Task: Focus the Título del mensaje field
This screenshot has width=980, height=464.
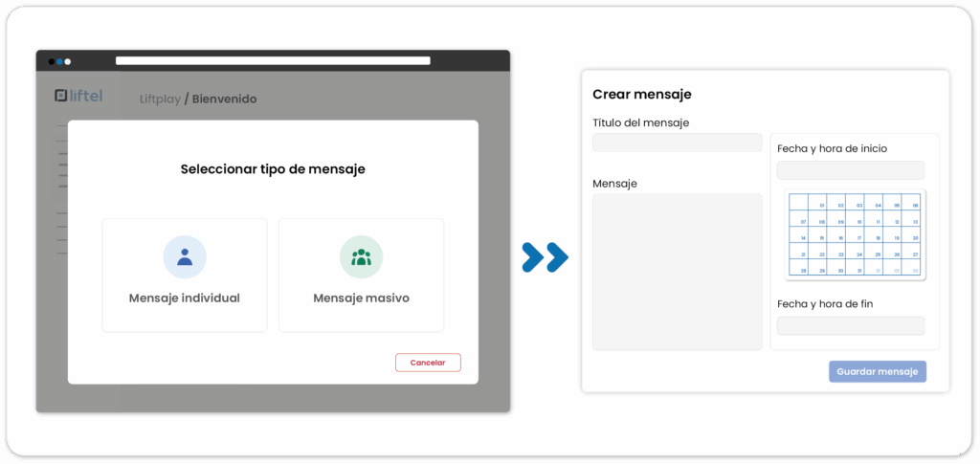Action: click(x=677, y=143)
